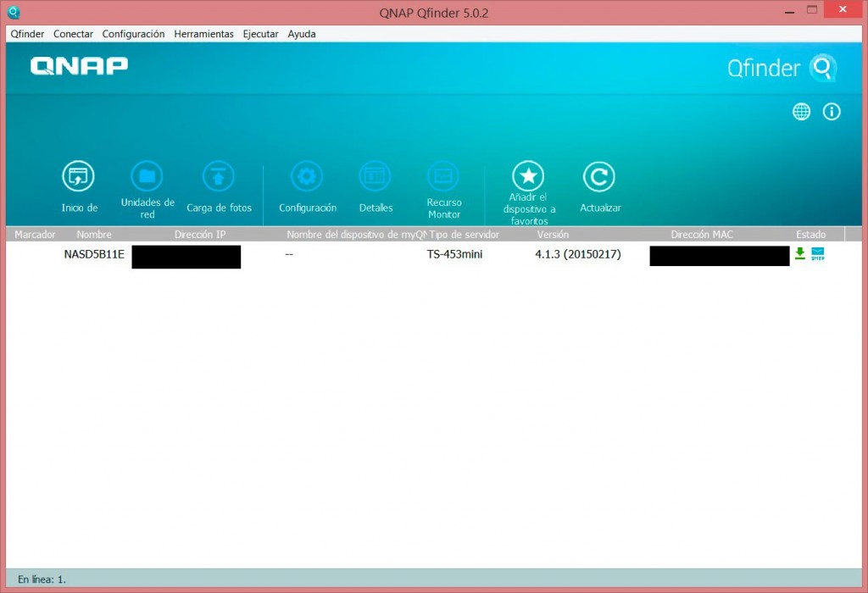Click the En línea: 1. status text

click(42, 579)
